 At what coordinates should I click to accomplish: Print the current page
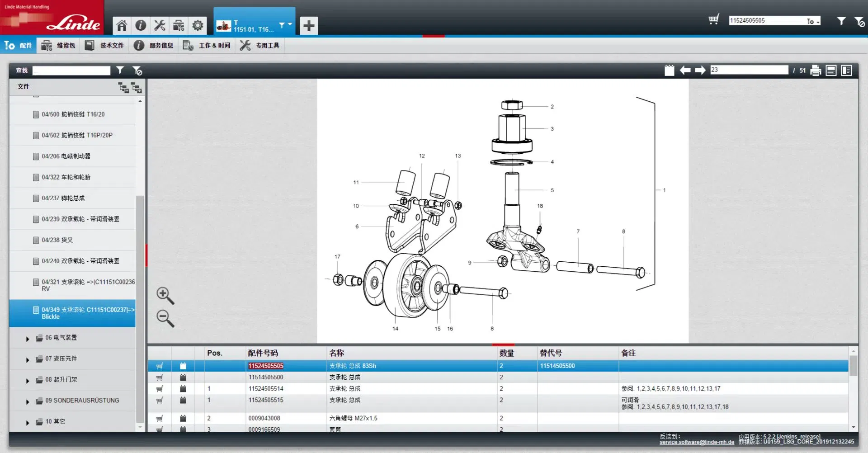click(816, 71)
